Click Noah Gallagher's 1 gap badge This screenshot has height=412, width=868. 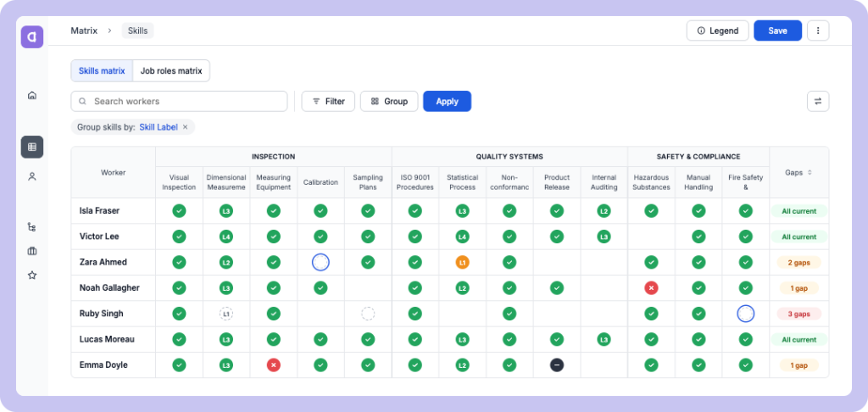[x=798, y=288]
